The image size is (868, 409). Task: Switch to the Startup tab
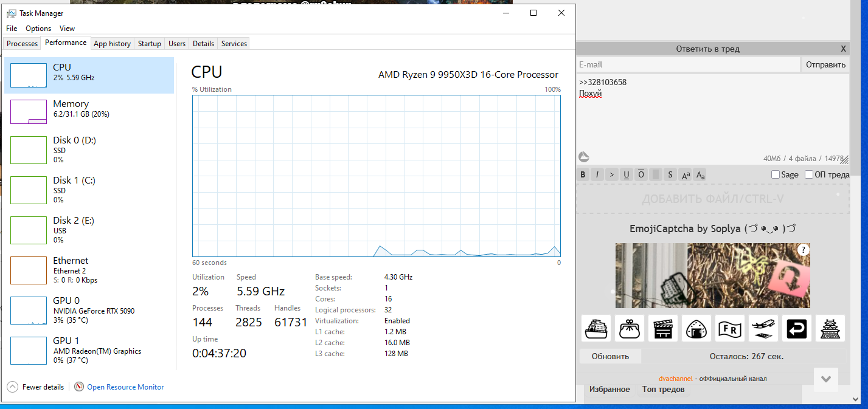pyautogui.click(x=150, y=44)
